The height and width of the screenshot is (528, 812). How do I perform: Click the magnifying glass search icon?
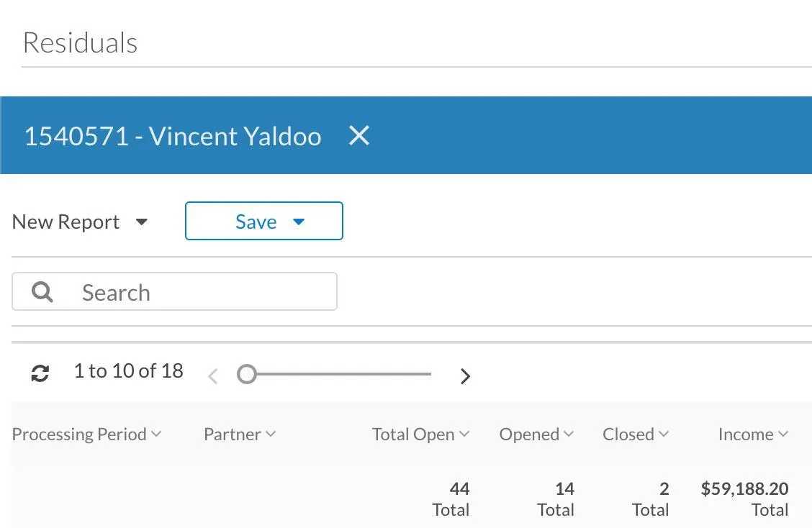click(x=42, y=292)
